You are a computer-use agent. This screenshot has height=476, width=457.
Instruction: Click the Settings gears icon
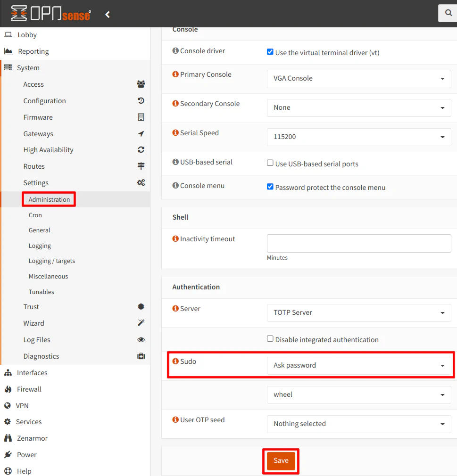pos(141,182)
